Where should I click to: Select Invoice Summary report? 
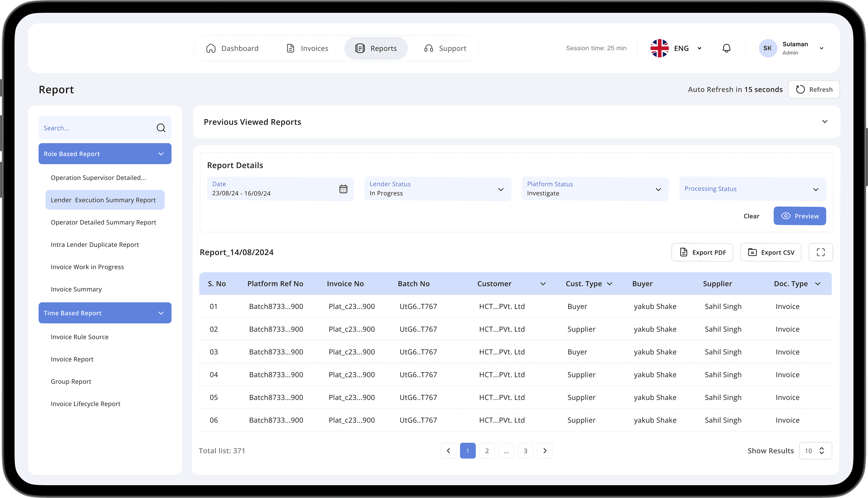click(x=76, y=289)
